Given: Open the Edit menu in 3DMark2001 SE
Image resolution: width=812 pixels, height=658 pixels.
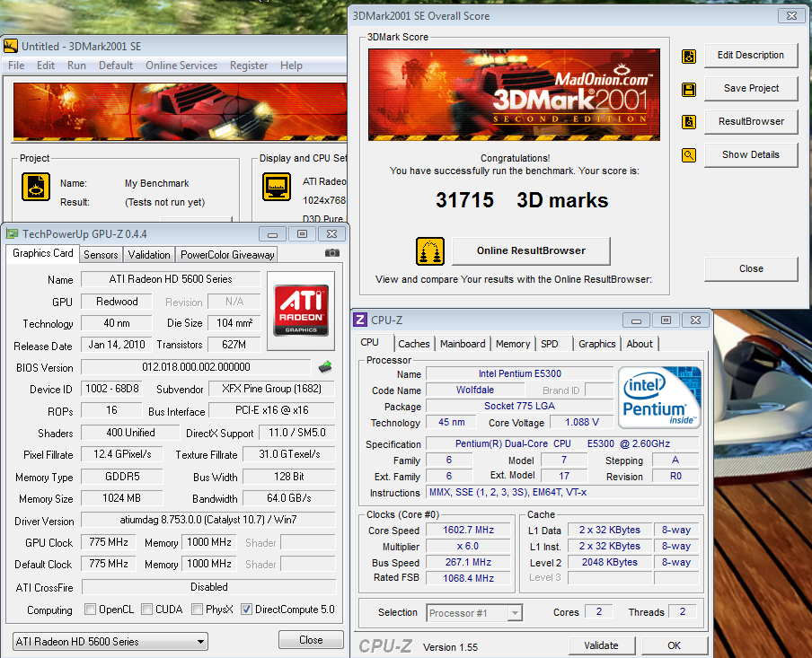Looking at the screenshot, I should (x=46, y=66).
